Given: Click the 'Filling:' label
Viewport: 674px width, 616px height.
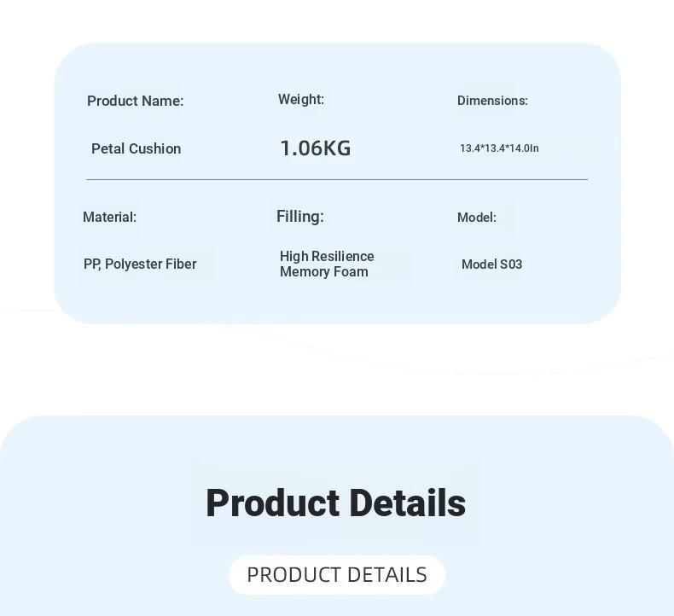Looking at the screenshot, I should [x=300, y=216].
